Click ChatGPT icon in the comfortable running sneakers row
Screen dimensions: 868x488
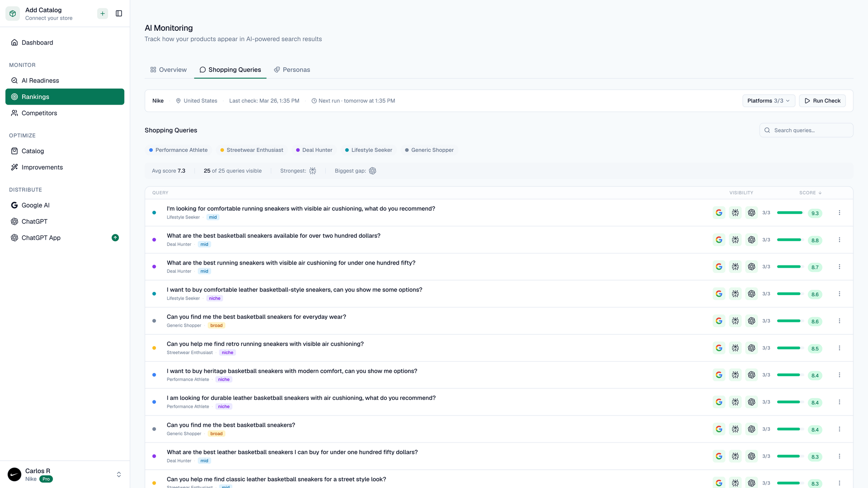coord(752,213)
